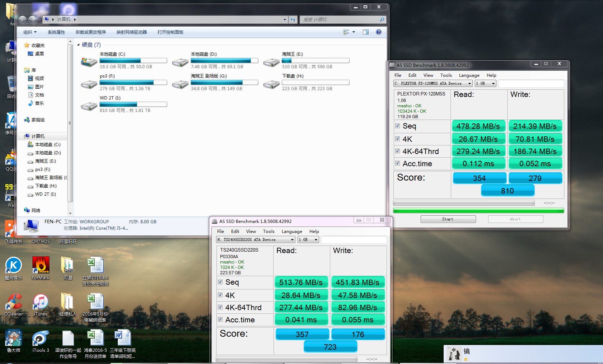Click 卸载或更改程序 in Explorer toolbar
603x364 pixels.
tap(91, 32)
